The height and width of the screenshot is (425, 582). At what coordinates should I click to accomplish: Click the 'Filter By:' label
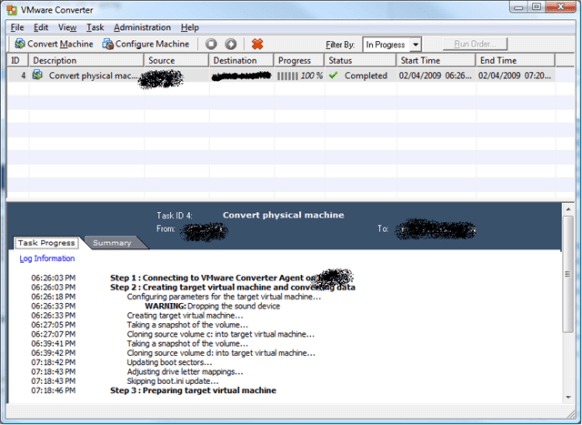pos(340,45)
